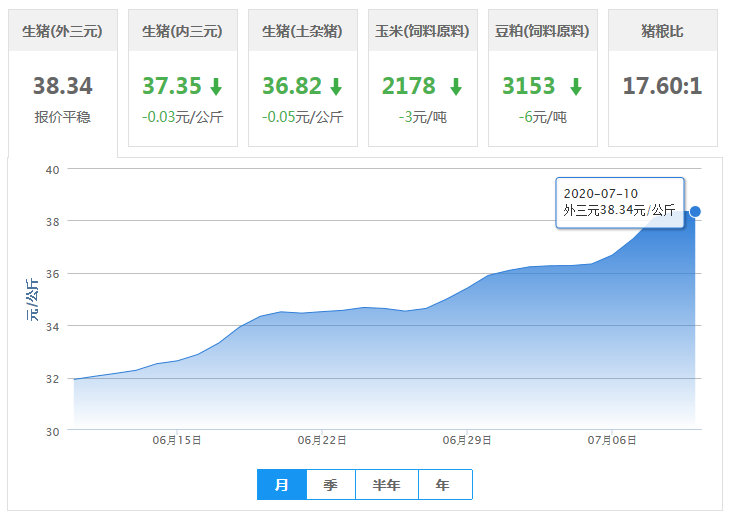Screen dimensions: 732x519
Task: Open the 猪粮比 ratio card
Action: pyautogui.click(x=662, y=31)
